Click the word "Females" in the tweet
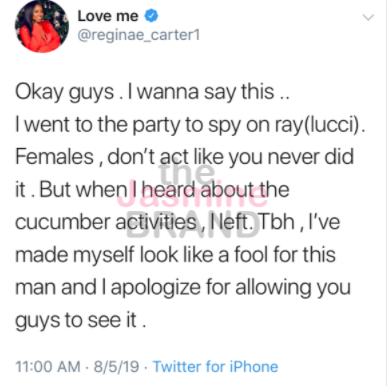Image resolution: width=387 pixels, height=386 pixels. (54, 157)
